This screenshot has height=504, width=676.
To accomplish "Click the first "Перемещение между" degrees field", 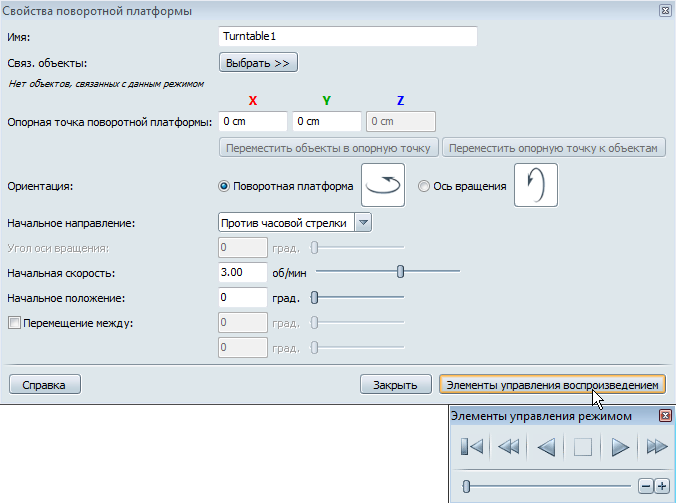I will (243, 322).
